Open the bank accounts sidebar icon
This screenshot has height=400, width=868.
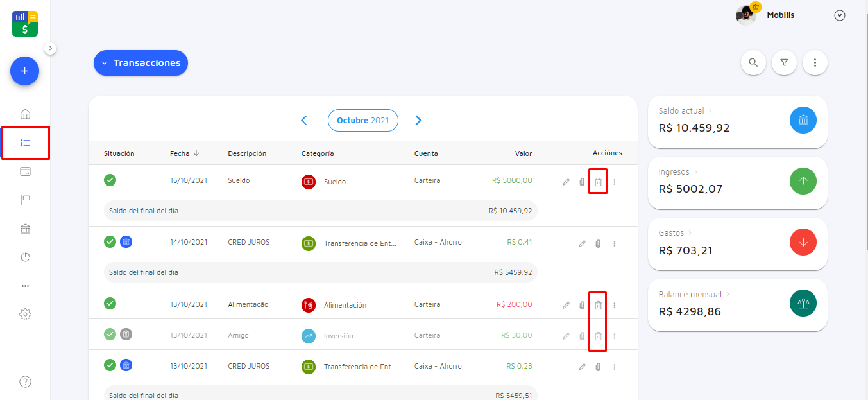[25, 229]
